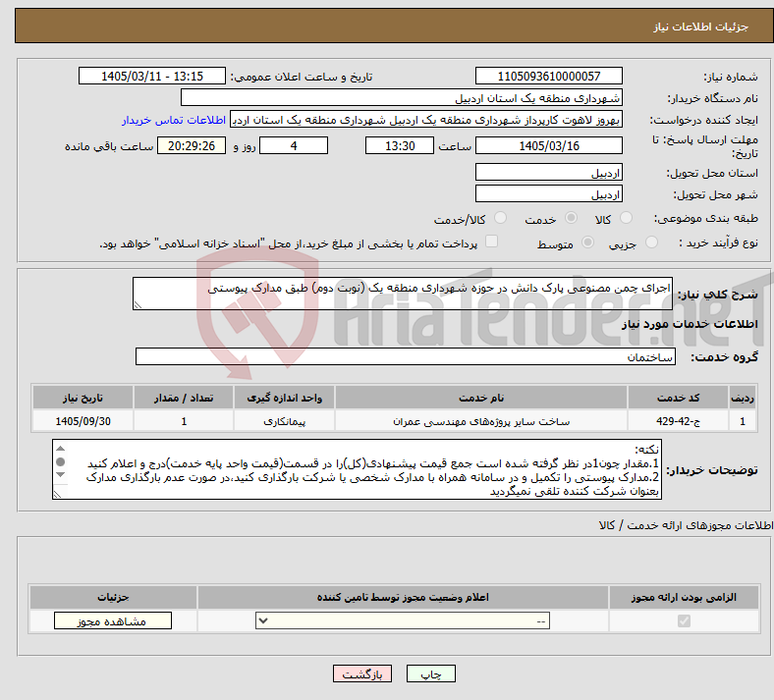774x700 pixels.
Task: Click the announcement date field 1405/03/11 - 13:15
Action: [x=152, y=76]
